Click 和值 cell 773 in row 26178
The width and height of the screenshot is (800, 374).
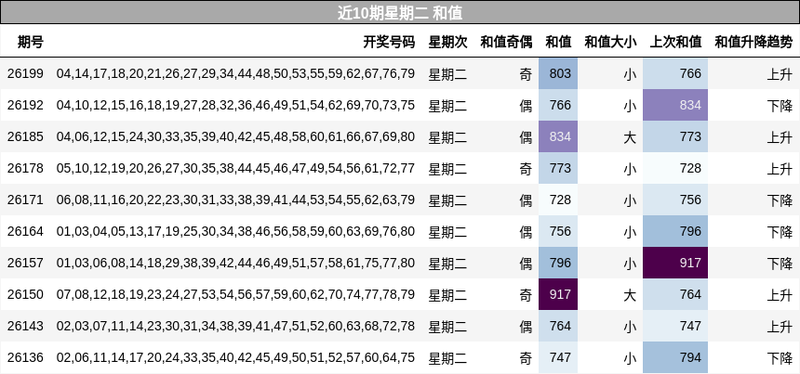coord(558,168)
